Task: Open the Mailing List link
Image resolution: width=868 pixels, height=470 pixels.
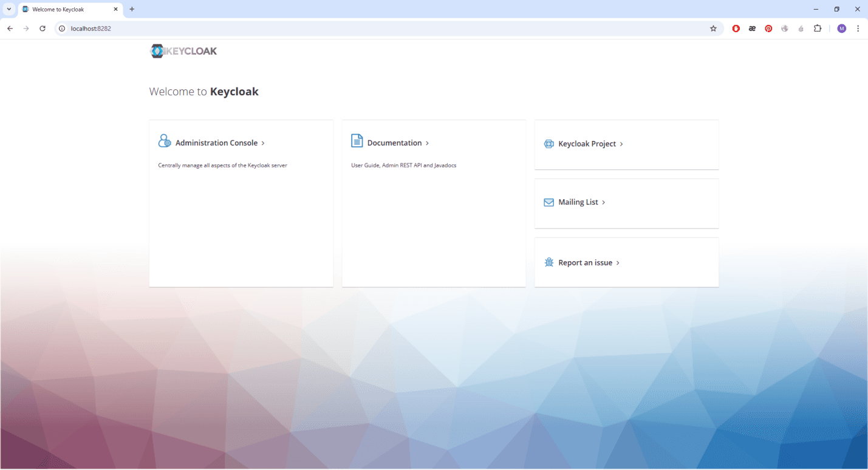Action: click(578, 202)
